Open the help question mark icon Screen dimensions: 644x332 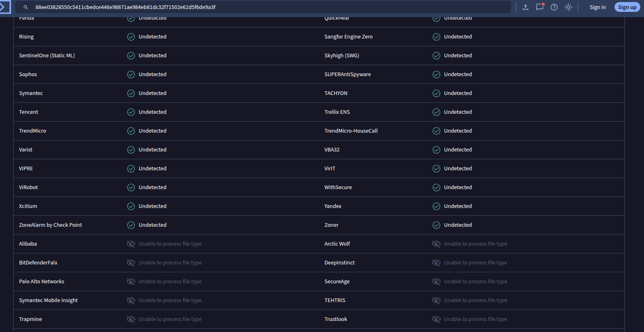554,7
